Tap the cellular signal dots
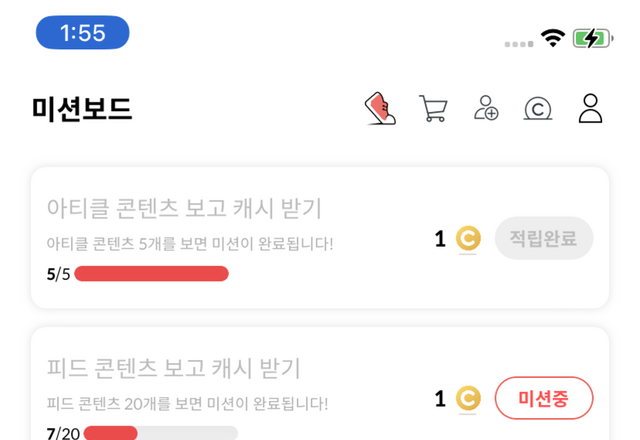The height and width of the screenshot is (440, 640). (x=519, y=44)
